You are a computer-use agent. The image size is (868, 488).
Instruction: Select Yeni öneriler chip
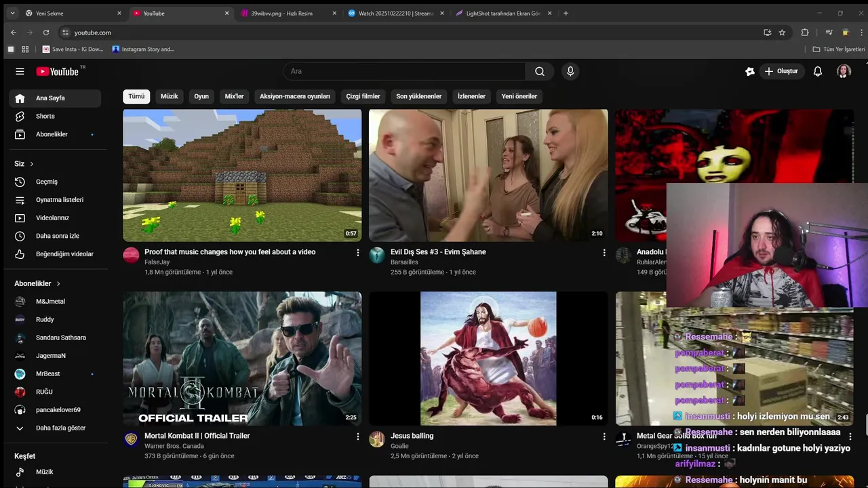tap(519, 96)
